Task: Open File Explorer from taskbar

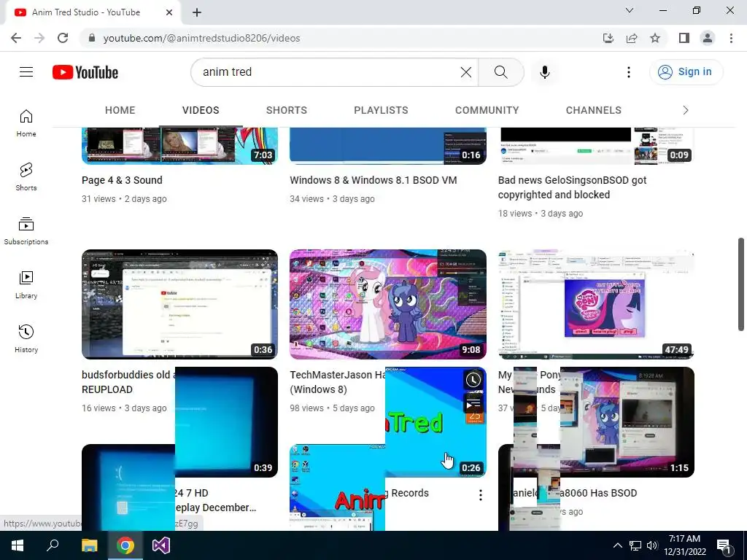Action: point(89,545)
